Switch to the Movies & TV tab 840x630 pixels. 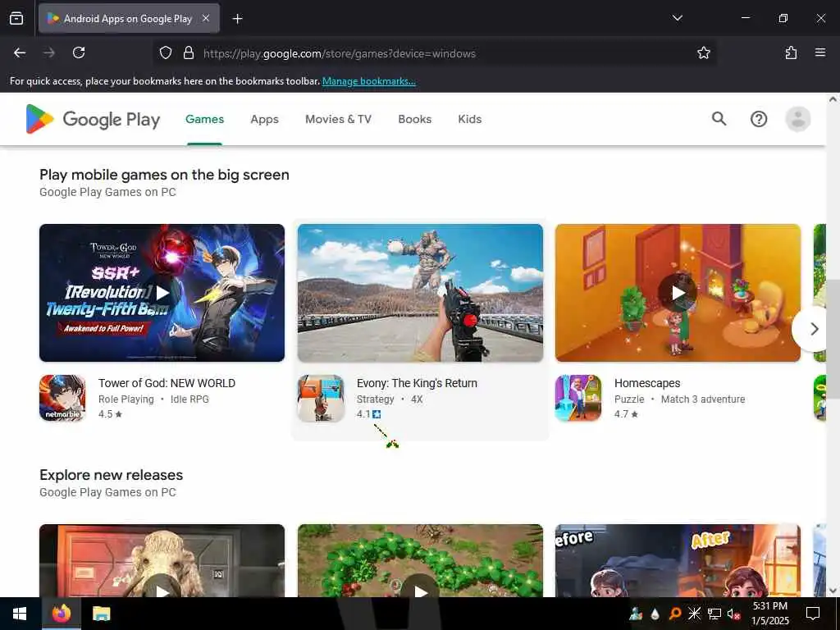point(338,119)
